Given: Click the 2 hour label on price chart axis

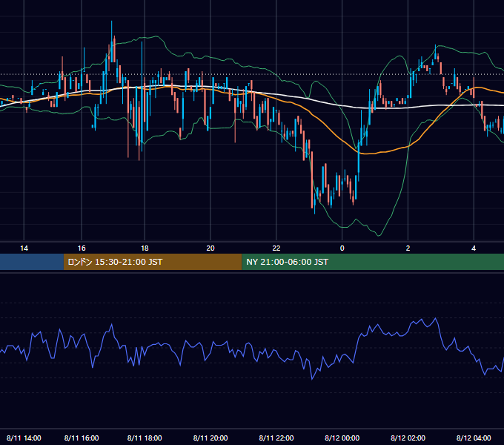Looking at the screenshot, I should pyautogui.click(x=408, y=248).
